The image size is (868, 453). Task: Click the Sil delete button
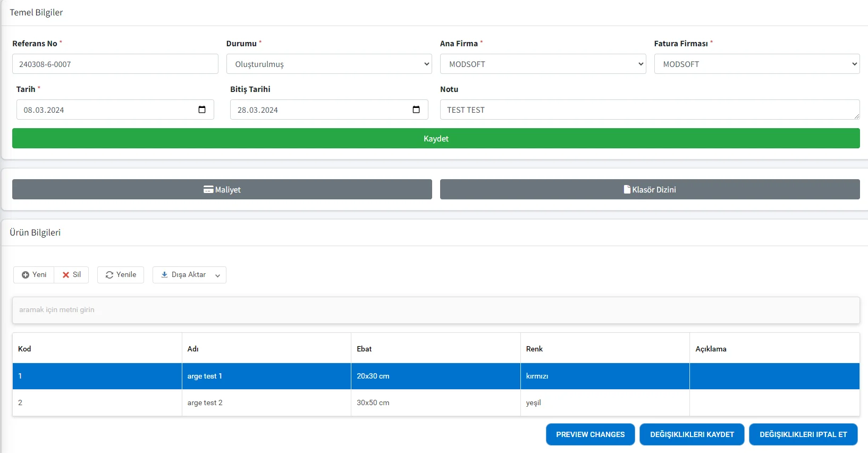pos(71,275)
